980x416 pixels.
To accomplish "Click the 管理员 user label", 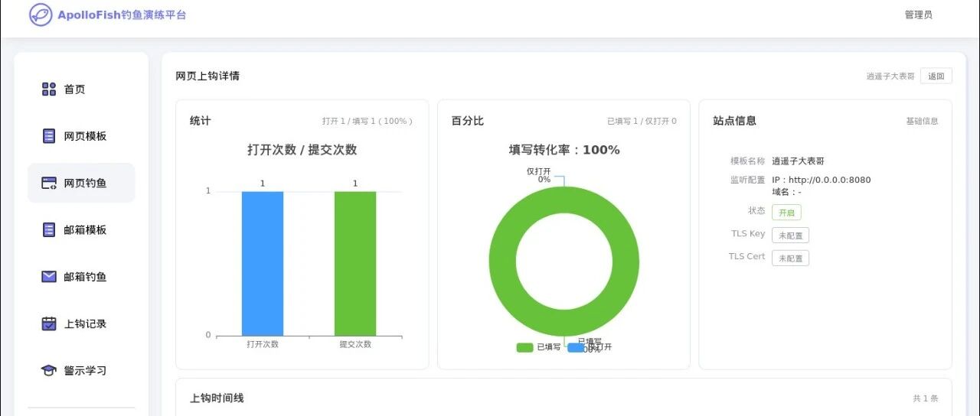I will 918,15.
